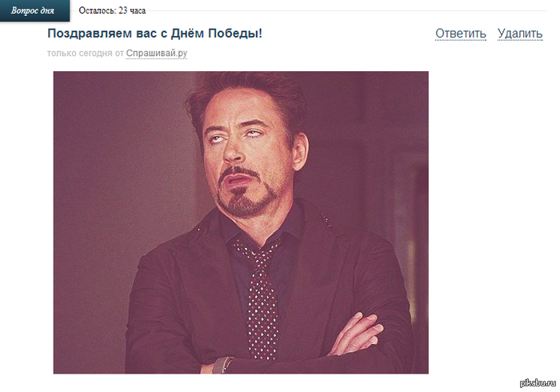The height and width of the screenshot is (392, 560).
Task: Open the attached photo of the man
Action: point(241,222)
